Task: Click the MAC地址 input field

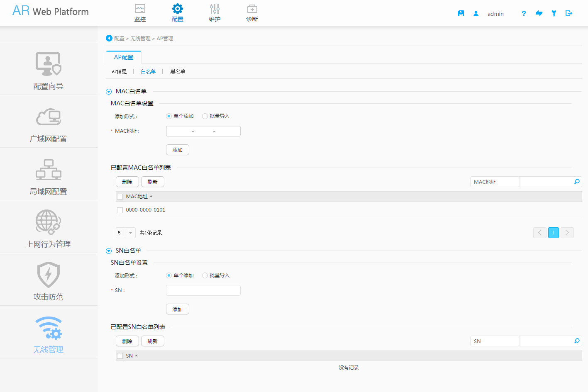Action: [x=203, y=131]
